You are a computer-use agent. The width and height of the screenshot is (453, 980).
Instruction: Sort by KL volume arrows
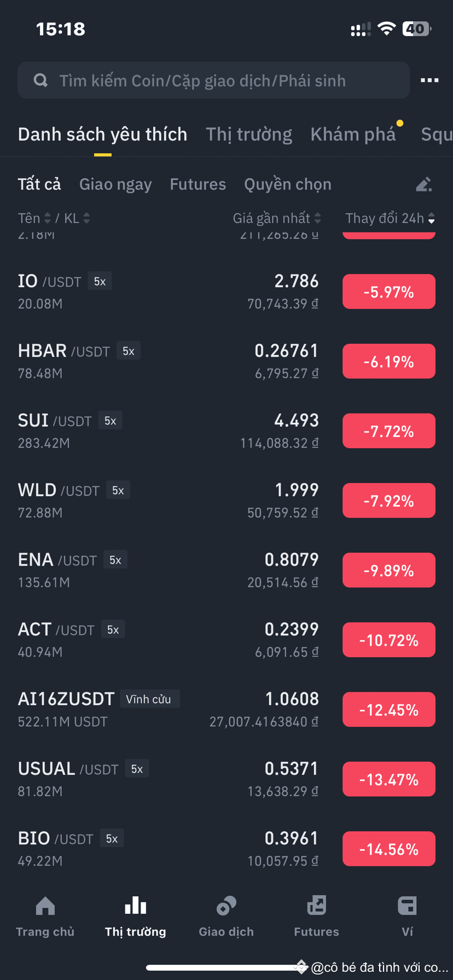tap(86, 218)
